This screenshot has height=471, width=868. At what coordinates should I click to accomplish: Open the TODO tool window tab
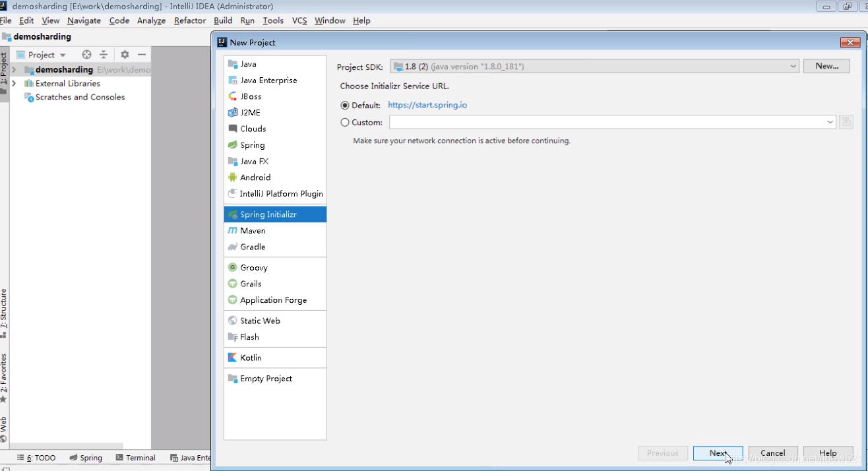(36, 458)
